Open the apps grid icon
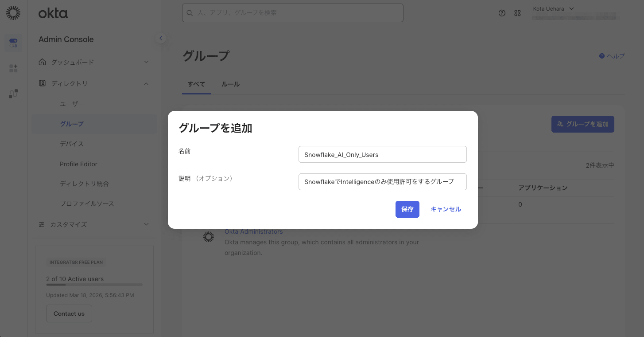644x337 pixels. [517, 13]
